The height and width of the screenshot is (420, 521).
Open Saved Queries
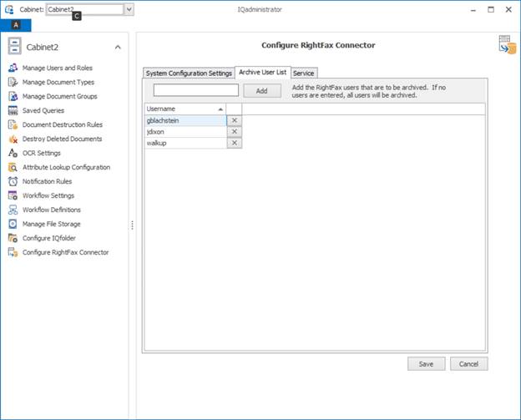(x=43, y=111)
